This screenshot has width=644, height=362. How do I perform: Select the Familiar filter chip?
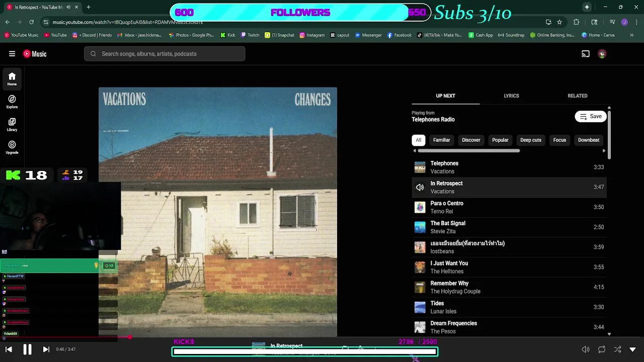click(x=442, y=140)
